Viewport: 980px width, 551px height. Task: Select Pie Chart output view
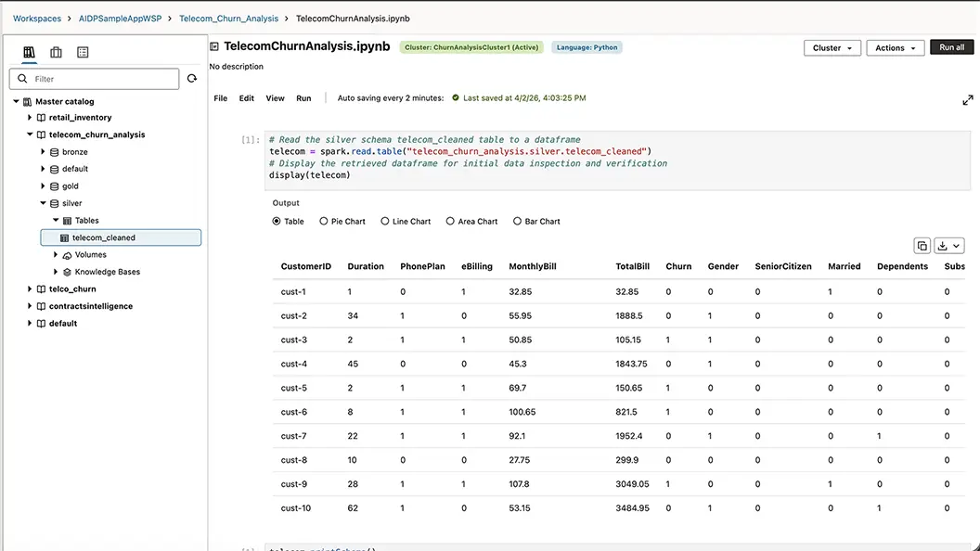point(323,221)
